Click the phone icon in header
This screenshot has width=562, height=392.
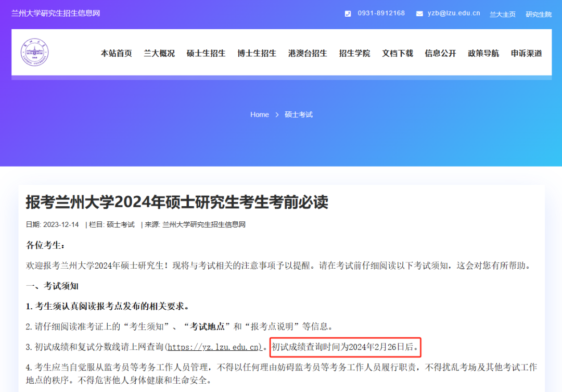348,14
